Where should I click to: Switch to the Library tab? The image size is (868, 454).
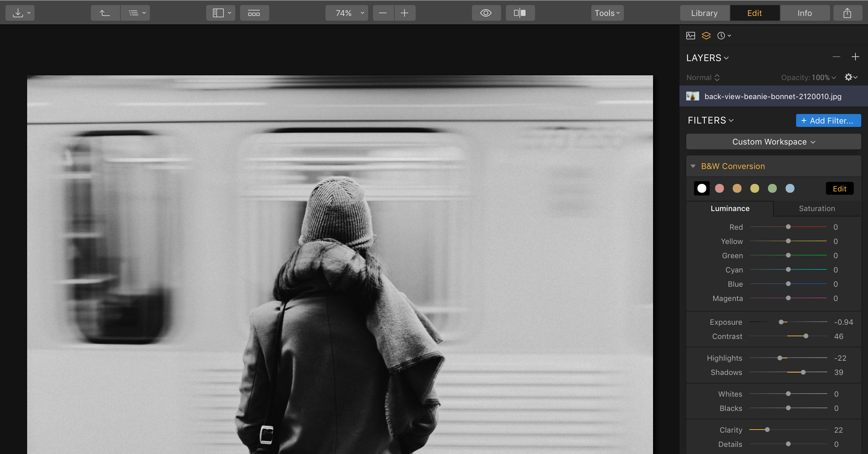coord(704,13)
